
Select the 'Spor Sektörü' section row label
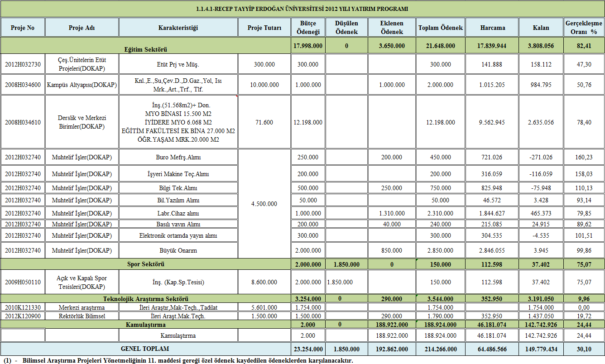click(x=145, y=264)
